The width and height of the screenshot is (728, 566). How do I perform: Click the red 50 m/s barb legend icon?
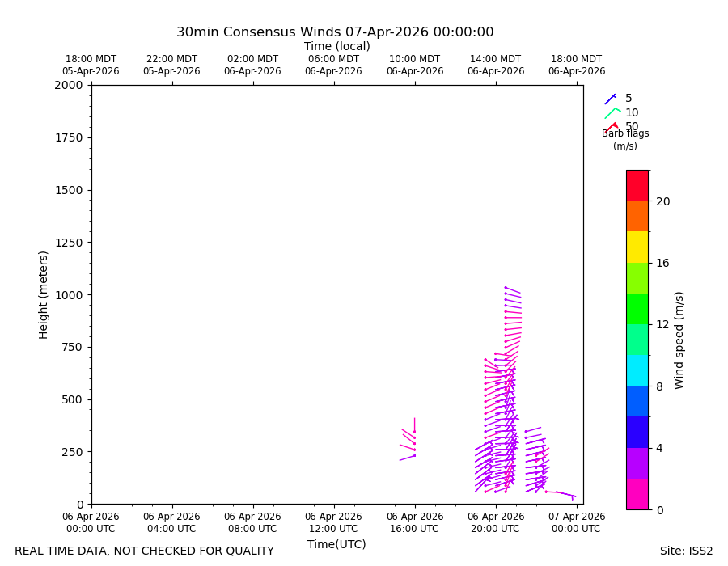click(612, 127)
